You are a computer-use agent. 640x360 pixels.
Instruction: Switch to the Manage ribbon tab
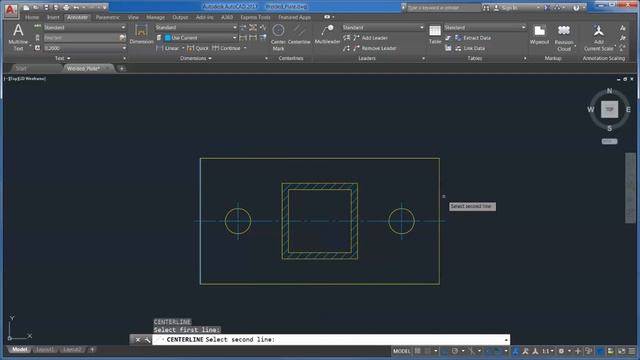[156, 17]
